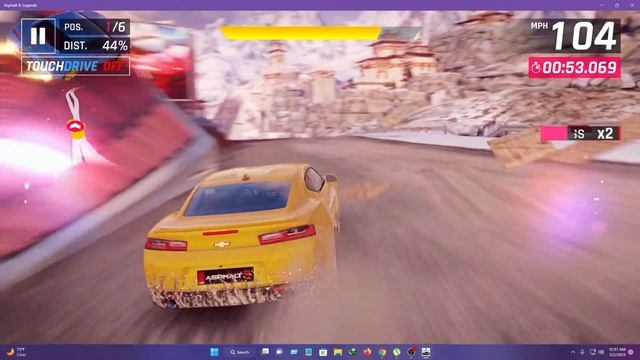The width and height of the screenshot is (640, 360).
Task: Click the race timer 00:53.069
Action: [575, 68]
